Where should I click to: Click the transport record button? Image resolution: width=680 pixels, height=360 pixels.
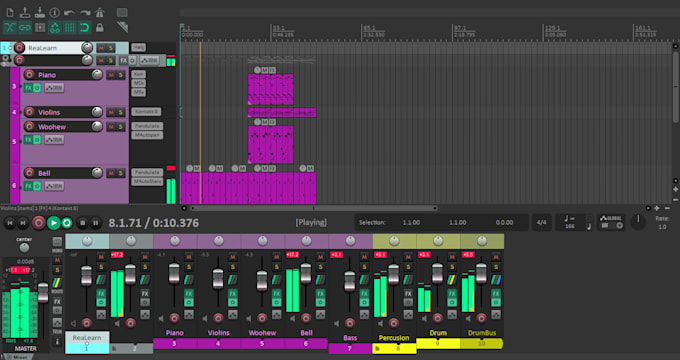point(39,223)
